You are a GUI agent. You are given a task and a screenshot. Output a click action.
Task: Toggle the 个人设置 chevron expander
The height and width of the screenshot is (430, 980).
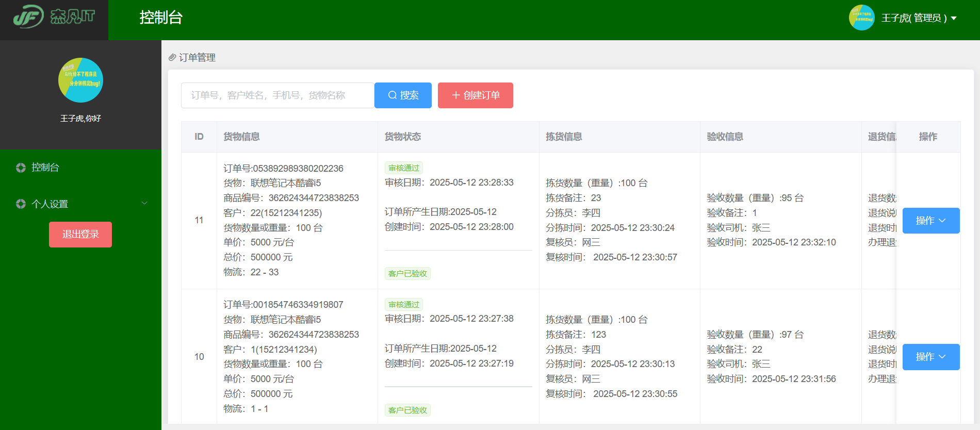[x=144, y=203]
